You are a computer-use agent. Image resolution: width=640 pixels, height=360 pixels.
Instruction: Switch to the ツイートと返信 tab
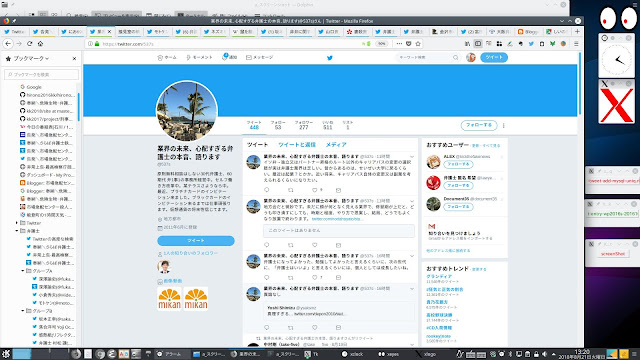(297, 145)
